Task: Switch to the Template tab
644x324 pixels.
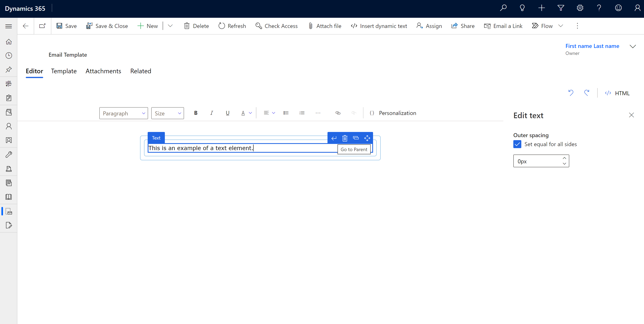Action: click(64, 71)
